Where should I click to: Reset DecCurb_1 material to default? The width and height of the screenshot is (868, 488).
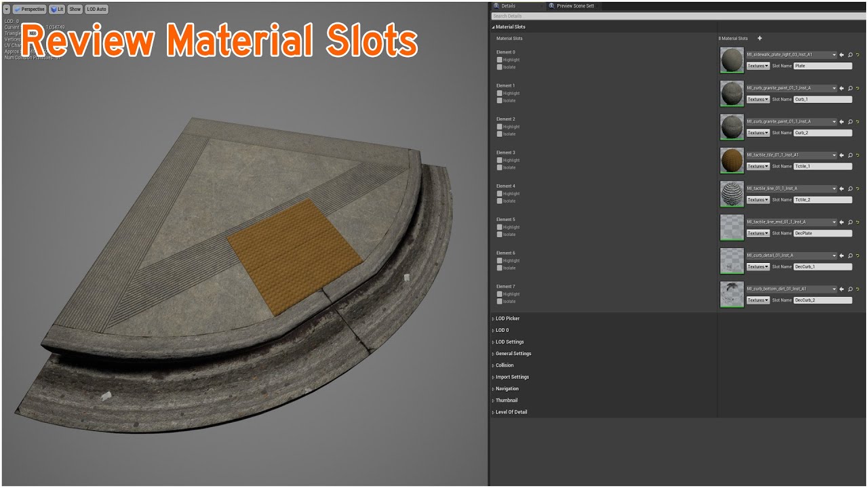(858, 256)
